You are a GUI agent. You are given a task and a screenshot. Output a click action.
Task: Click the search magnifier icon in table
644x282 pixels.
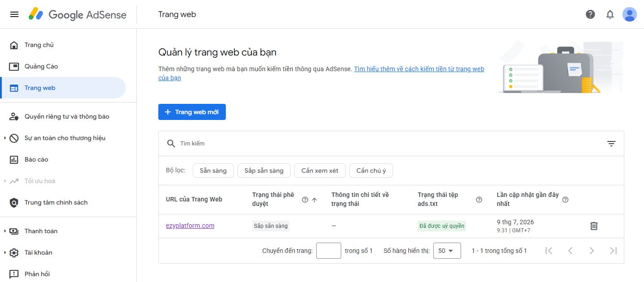pyautogui.click(x=171, y=143)
